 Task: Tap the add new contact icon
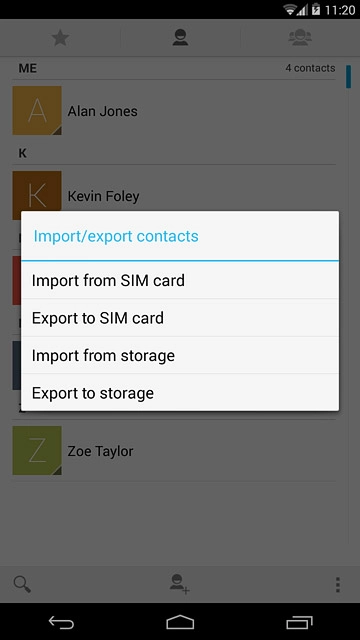(x=180, y=584)
